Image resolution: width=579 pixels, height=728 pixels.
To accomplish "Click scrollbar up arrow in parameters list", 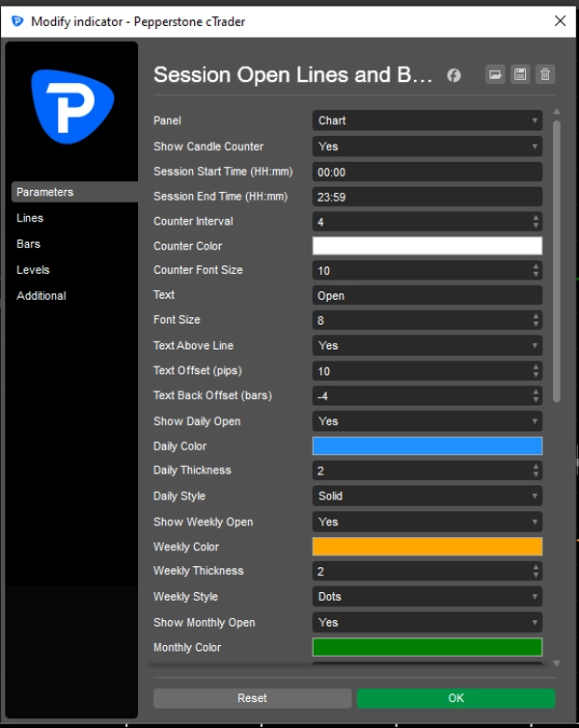I will pos(557,112).
